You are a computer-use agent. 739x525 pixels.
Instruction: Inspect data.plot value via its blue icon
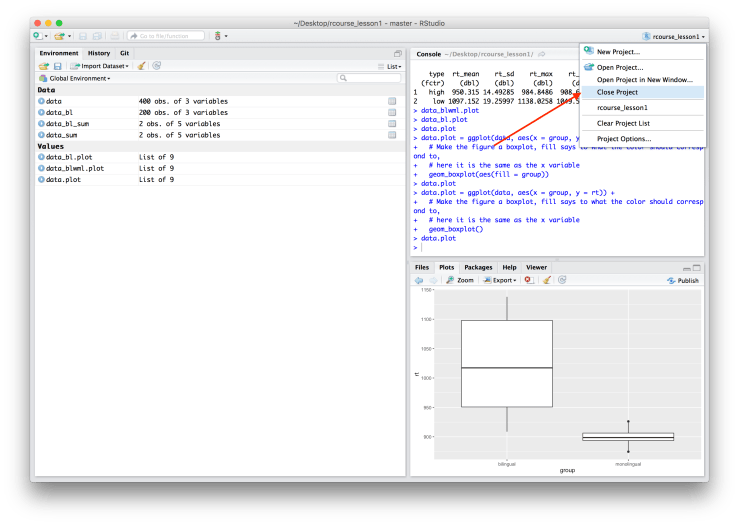coord(41,180)
